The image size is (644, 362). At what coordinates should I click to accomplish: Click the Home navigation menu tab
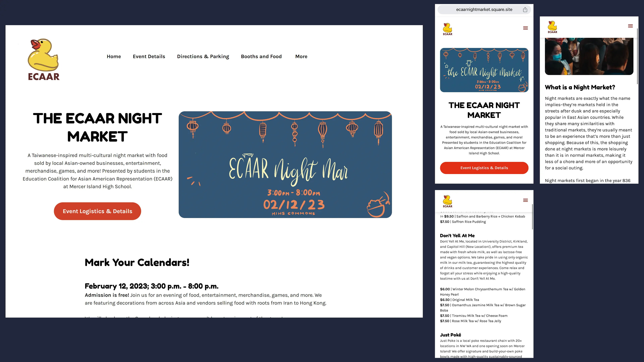114,56
